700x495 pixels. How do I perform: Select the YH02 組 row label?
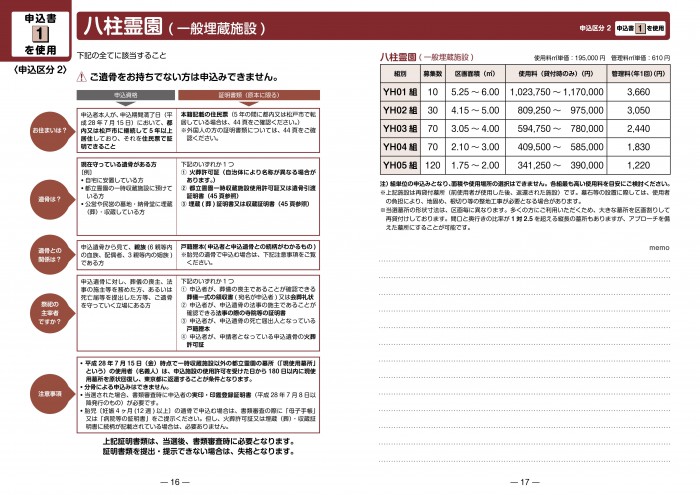400,110
